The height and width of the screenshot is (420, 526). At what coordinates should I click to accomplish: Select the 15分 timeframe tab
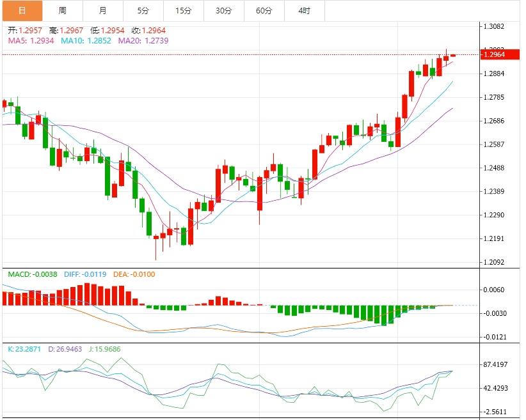coord(183,11)
